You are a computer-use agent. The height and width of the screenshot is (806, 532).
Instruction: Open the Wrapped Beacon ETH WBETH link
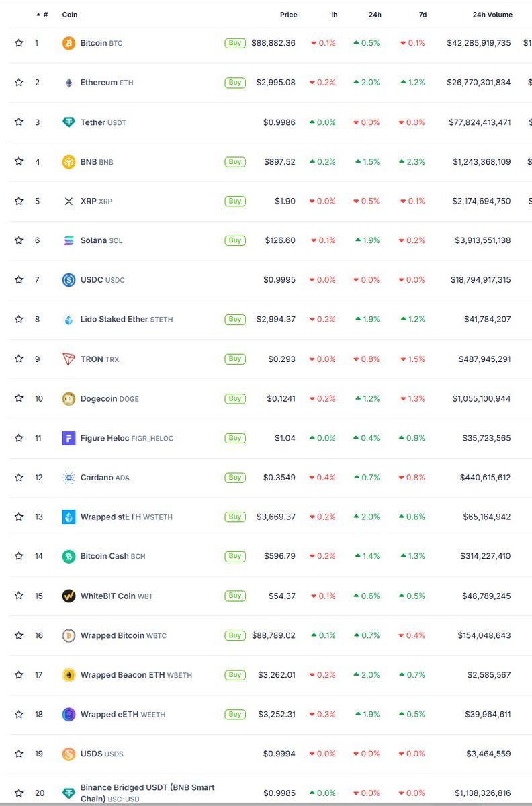point(136,675)
